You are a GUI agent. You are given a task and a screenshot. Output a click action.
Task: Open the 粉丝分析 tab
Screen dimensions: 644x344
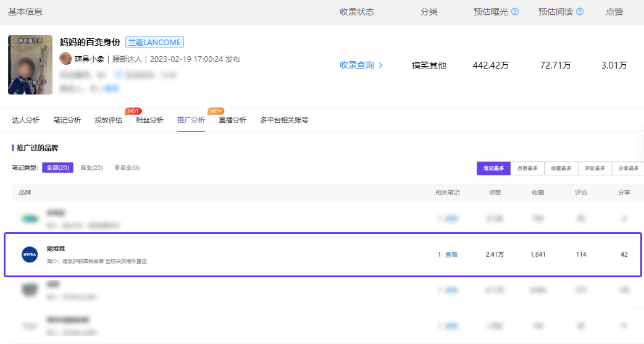click(150, 120)
